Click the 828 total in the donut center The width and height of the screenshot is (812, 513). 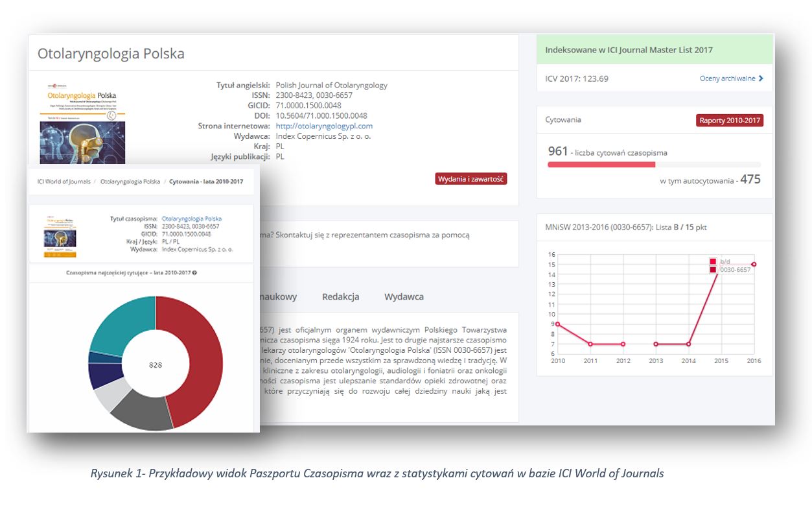point(156,364)
